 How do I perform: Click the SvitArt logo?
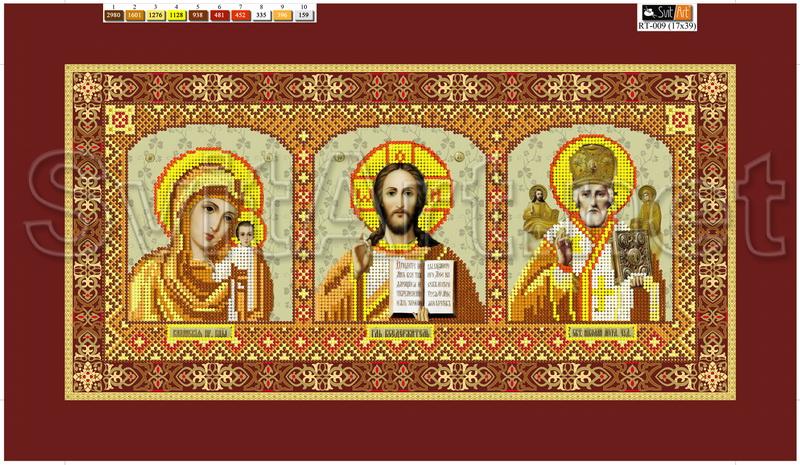point(668,12)
